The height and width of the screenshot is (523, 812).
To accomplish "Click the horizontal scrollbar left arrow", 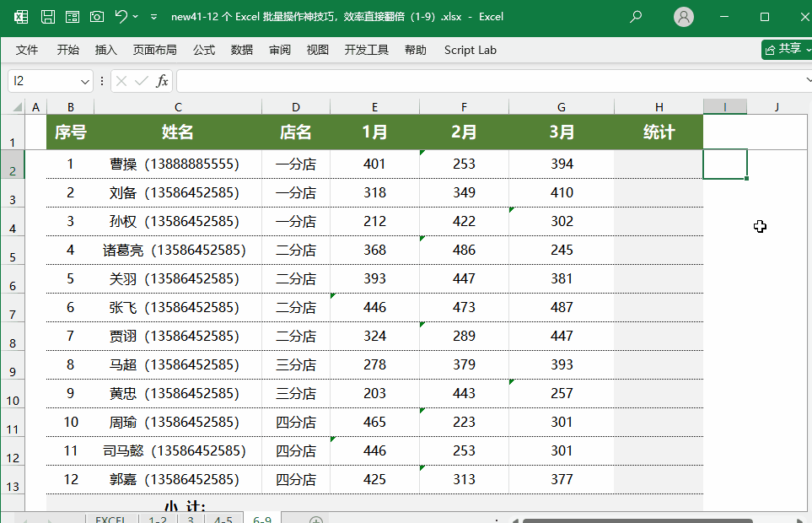I will coord(515,520).
